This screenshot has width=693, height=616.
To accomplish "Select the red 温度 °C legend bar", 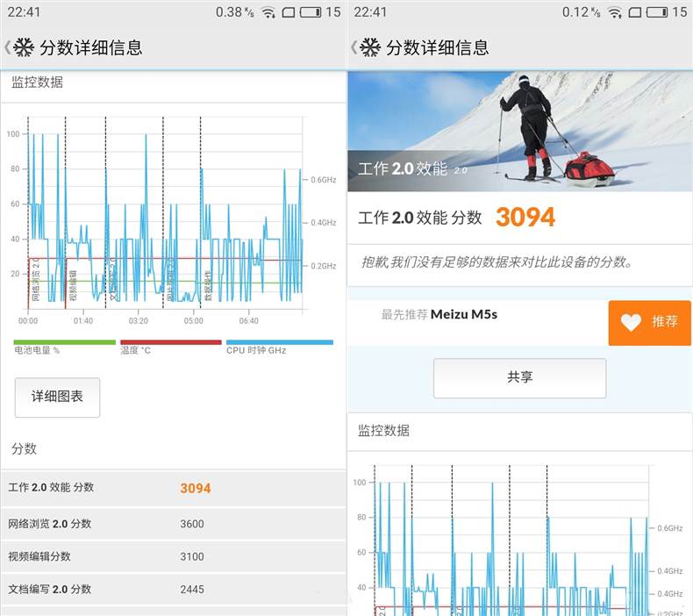I will [x=170, y=342].
